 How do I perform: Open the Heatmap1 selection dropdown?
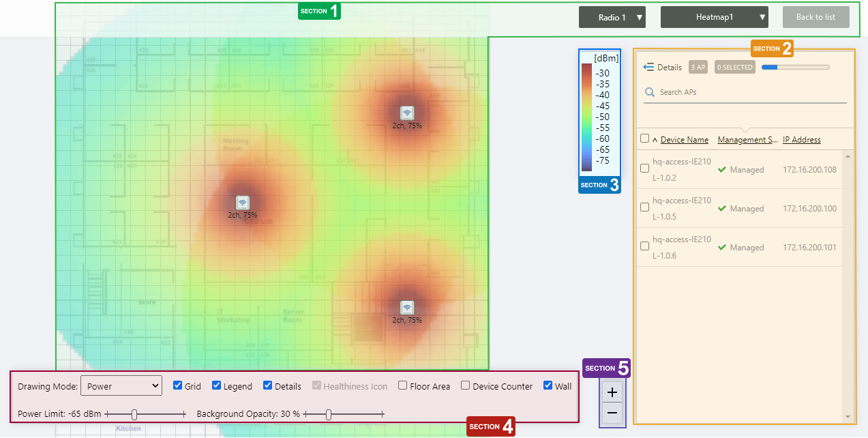[x=714, y=18]
